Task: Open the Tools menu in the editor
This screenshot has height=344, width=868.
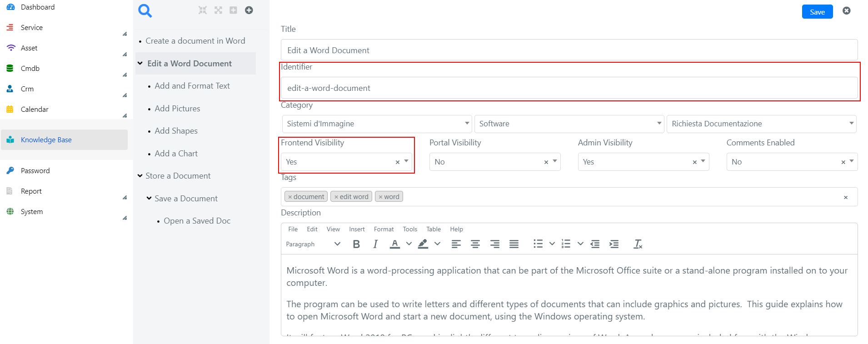Action: pos(410,229)
